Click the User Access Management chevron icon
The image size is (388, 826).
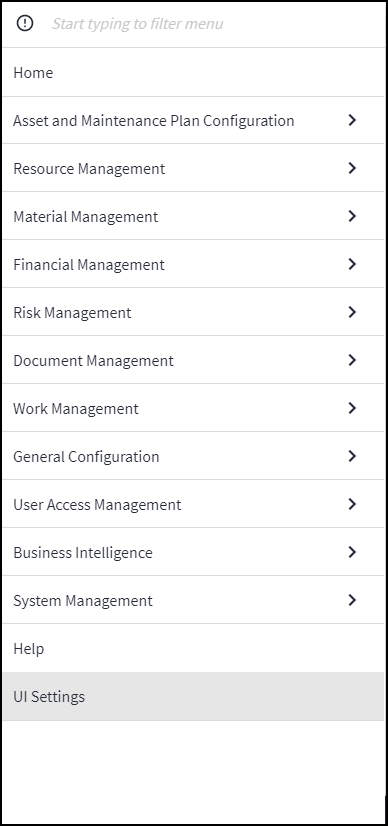[x=352, y=504]
